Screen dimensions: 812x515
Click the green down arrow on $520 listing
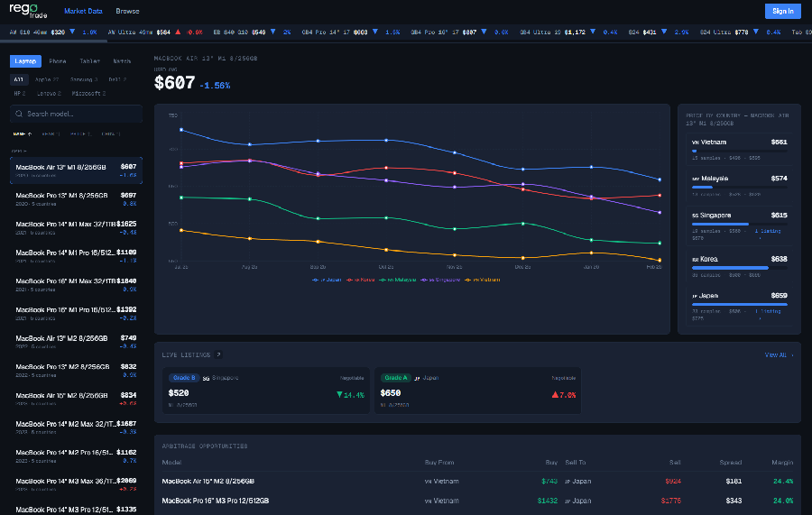tap(340, 395)
